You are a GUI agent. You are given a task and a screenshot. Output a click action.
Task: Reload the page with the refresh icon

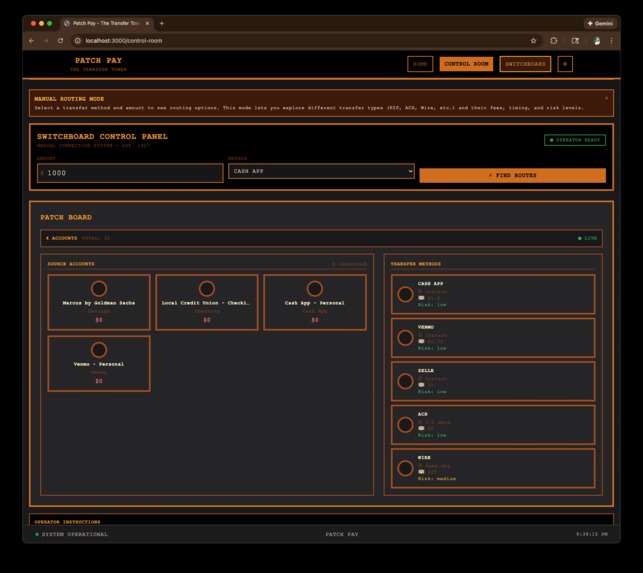tap(60, 41)
